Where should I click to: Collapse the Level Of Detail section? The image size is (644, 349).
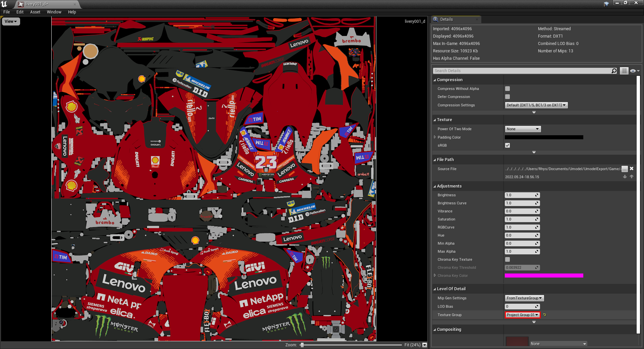point(435,289)
